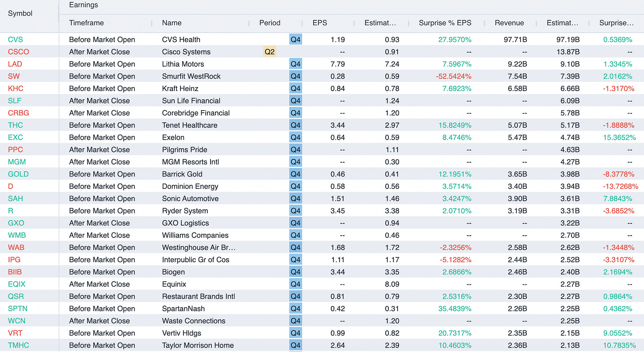Screen dimensions: 644x352
Task: Open the CSCO ticker symbol
Action: click(x=19, y=52)
